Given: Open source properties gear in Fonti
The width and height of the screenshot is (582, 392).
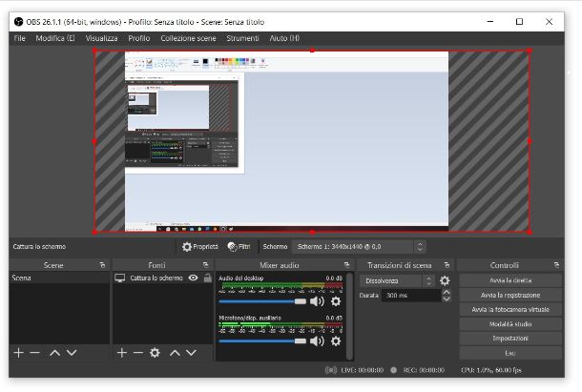Looking at the screenshot, I should click(155, 353).
